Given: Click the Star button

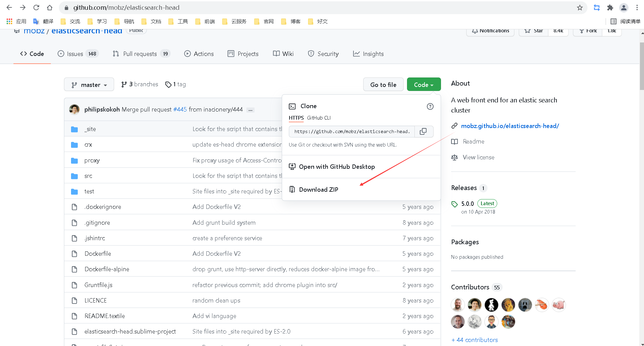Looking at the screenshot, I should pos(534,31).
